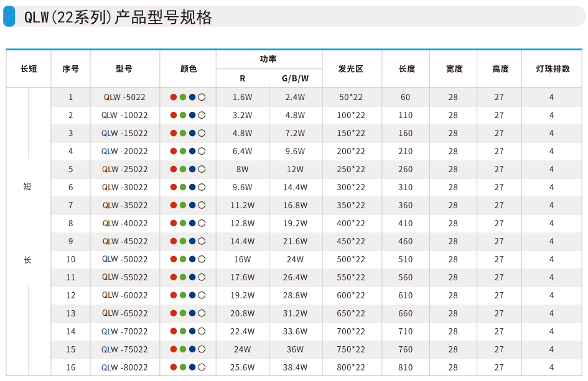The width and height of the screenshot is (588, 381).
Task: Click the 型号 column header
Action: coord(124,69)
